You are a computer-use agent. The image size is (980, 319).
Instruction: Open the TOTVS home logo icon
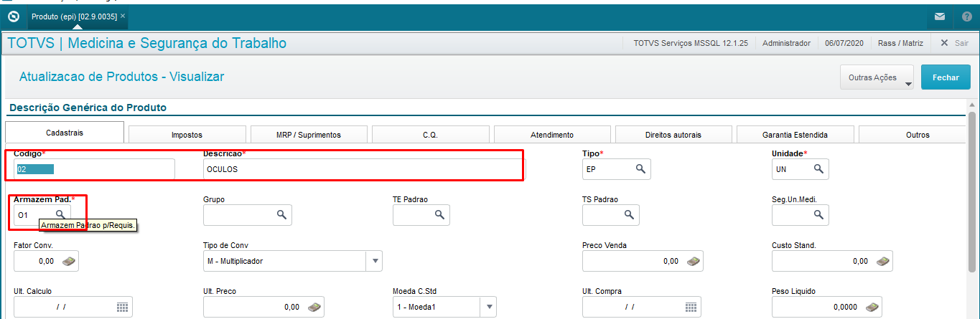pos(13,16)
